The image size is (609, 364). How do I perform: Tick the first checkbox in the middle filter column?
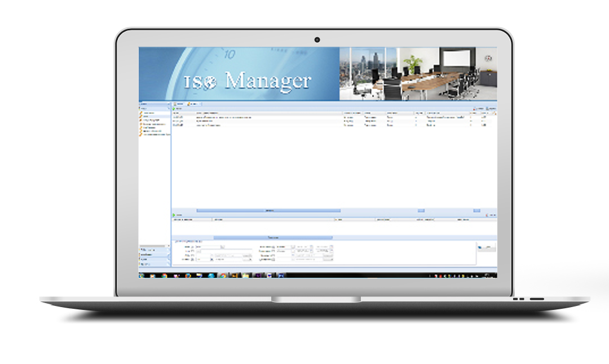tap(273, 247)
